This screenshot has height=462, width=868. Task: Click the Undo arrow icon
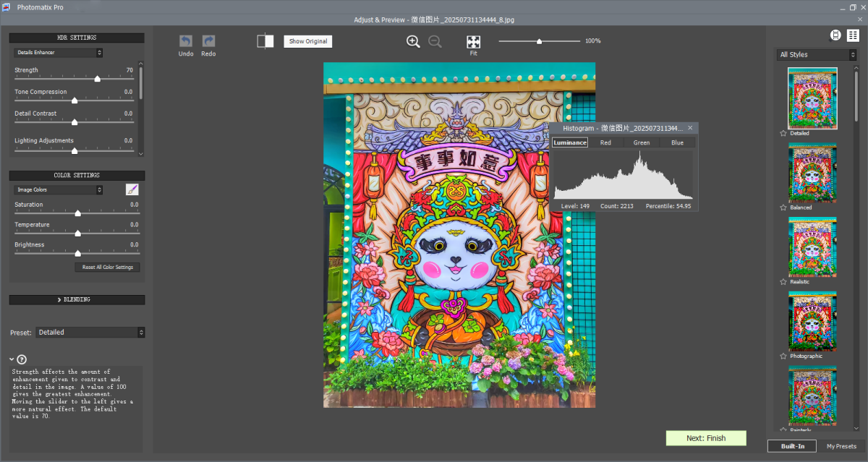[186, 42]
